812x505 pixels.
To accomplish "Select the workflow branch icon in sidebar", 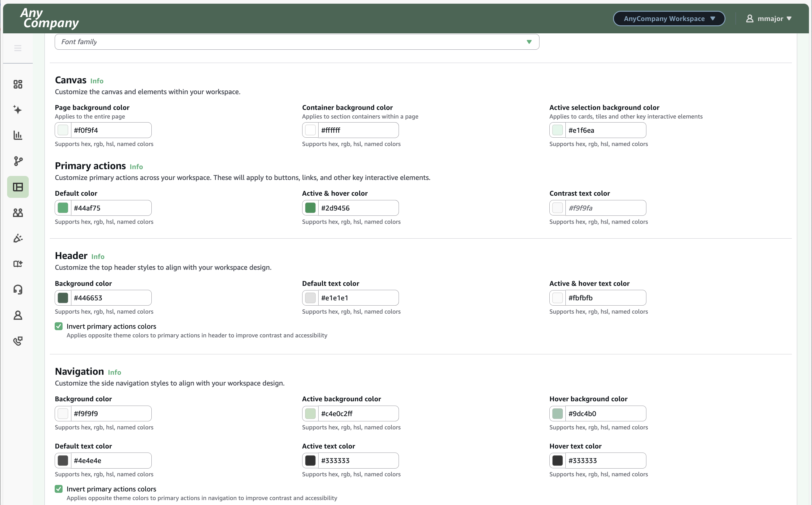I will click(x=18, y=161).
